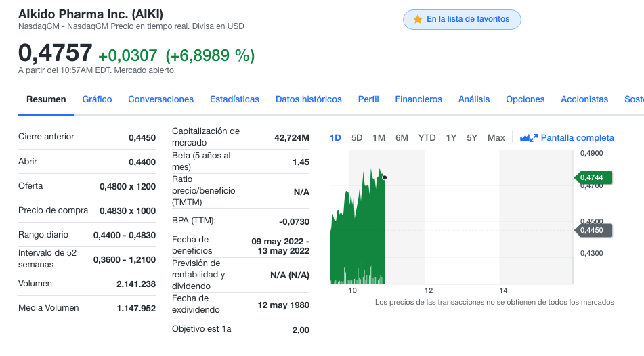Click the Fecha de beneficios dates
The height and width of the screenshot is (356, 644).
[x=280, y=246]
